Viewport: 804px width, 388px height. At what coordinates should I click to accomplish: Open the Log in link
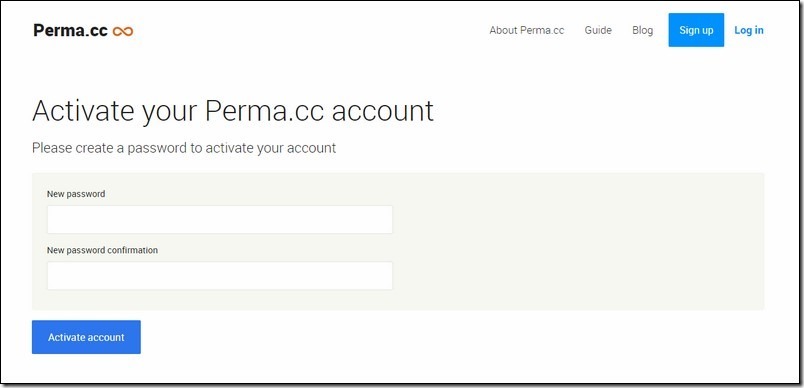[749, 30]
